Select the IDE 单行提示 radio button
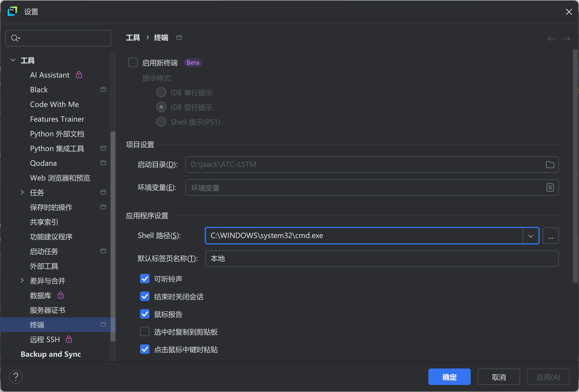The width and height of the screenshot is (579, 392). click(x=161, y=92)
